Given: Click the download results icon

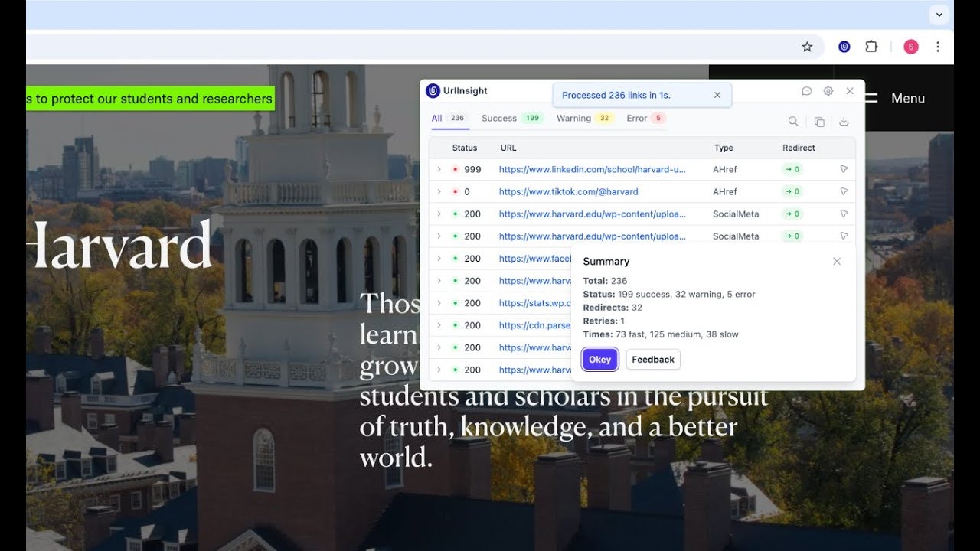Looking at the screenshot, I should click(x=844, y=122).
